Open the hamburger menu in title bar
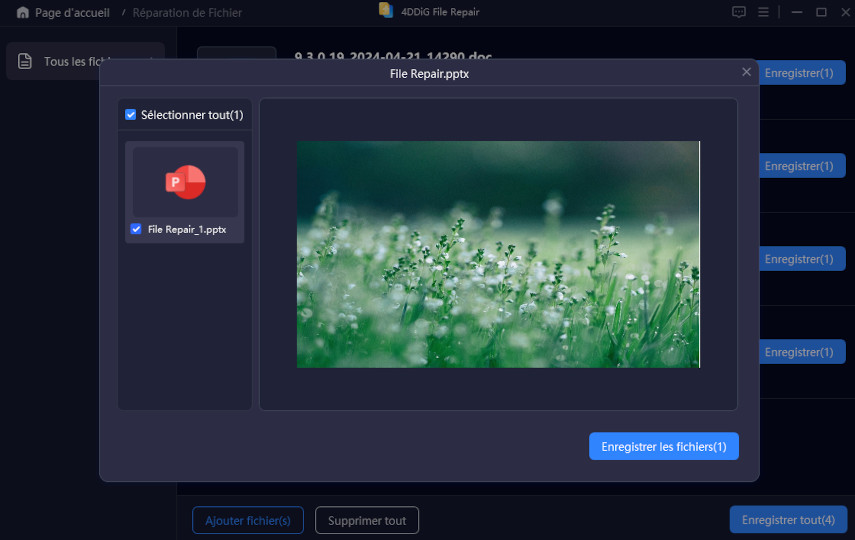855x540 pixels. pyautogui.click(x=763, y=12)
